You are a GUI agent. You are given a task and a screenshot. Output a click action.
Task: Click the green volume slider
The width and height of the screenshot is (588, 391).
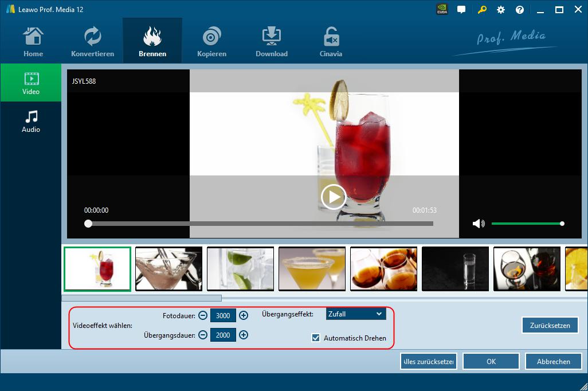[x=527, y=224]
